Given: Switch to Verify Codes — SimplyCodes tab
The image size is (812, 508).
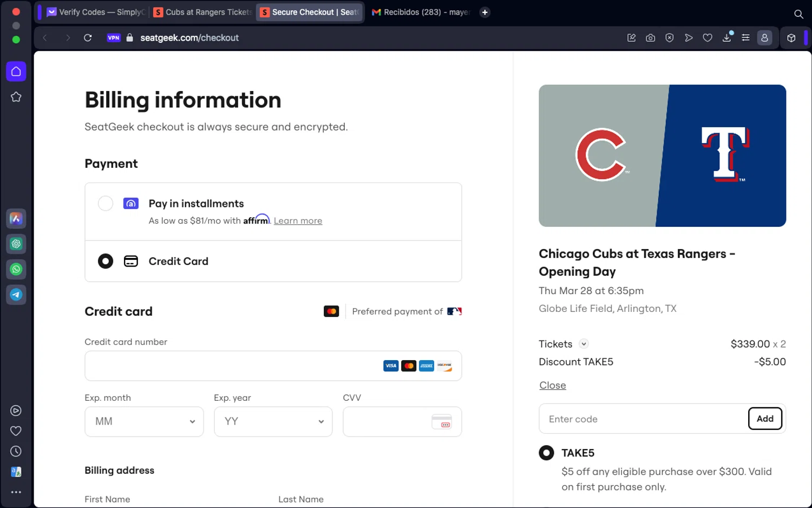Looking at the screenshot, I should click(96, 12).
